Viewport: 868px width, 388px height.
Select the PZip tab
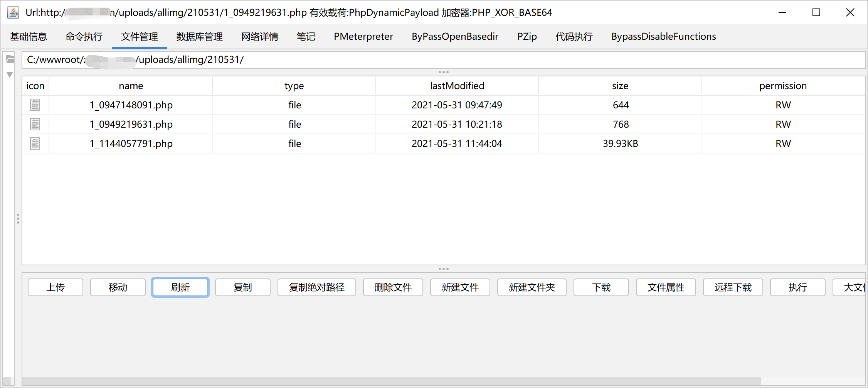pyautogui.click(x=527, y=37)
